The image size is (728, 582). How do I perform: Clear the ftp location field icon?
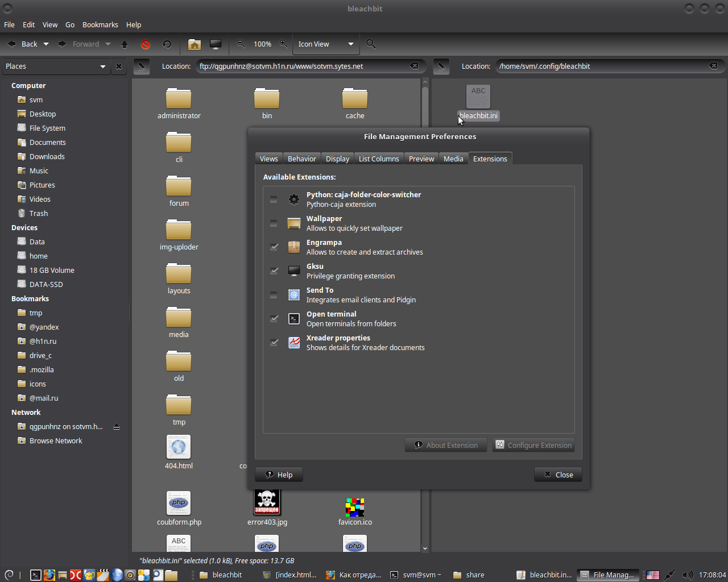pyautogui.click(x=415, y=66)
